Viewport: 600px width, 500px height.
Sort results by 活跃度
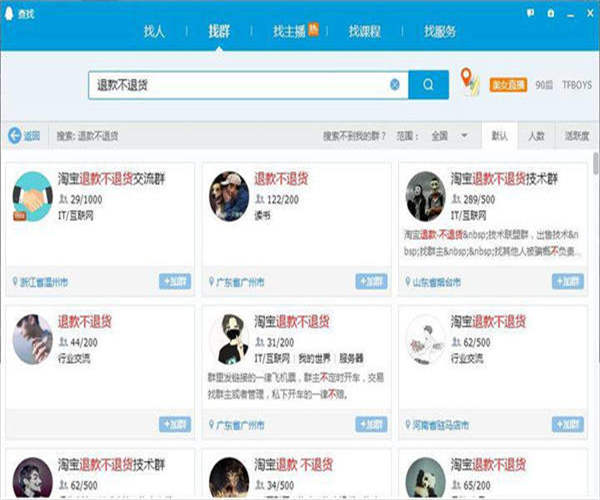(x=576, y=136)
